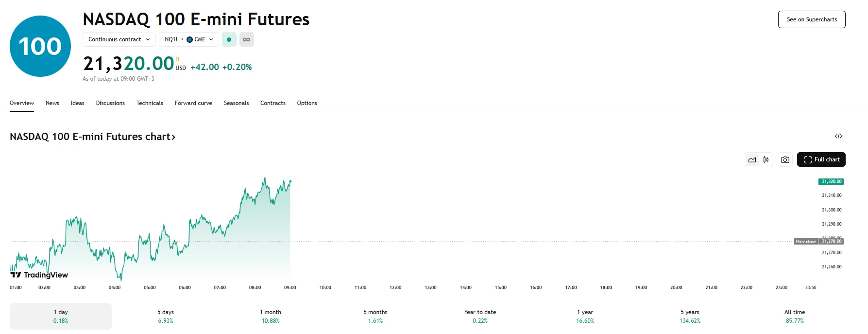Open the Options tab
This screenshot has height=334, width=868.
307,103
